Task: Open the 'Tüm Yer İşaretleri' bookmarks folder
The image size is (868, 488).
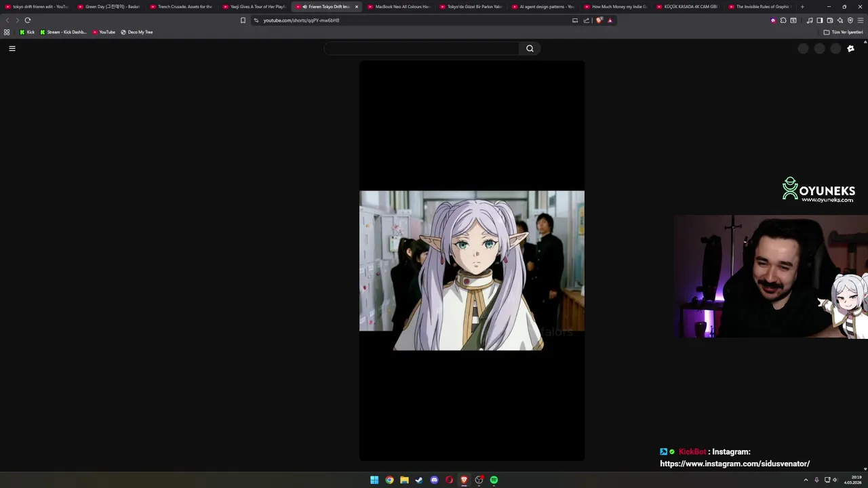Action: pyautogui.click(x=844, y=32)
